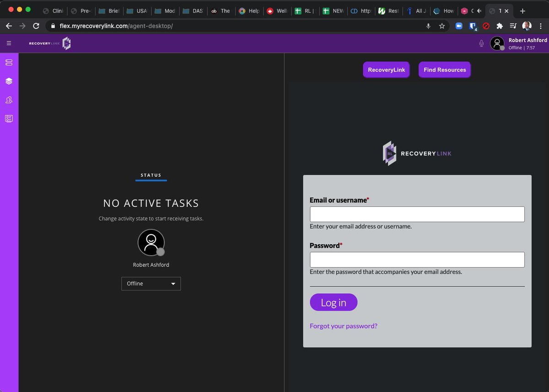Open the Offline activity status dropdown
The width and height of the screenshot is (549, 392).
tap(151, 284)
